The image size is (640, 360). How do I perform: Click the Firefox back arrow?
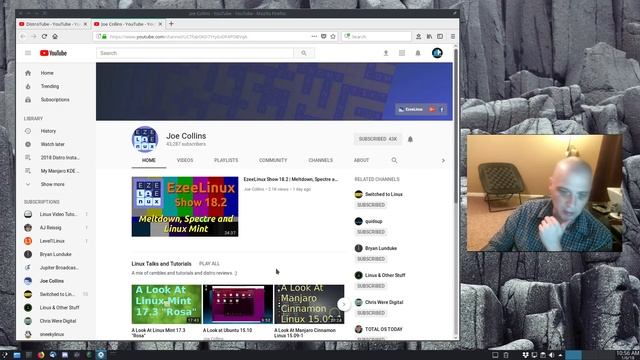pos(23,36)
